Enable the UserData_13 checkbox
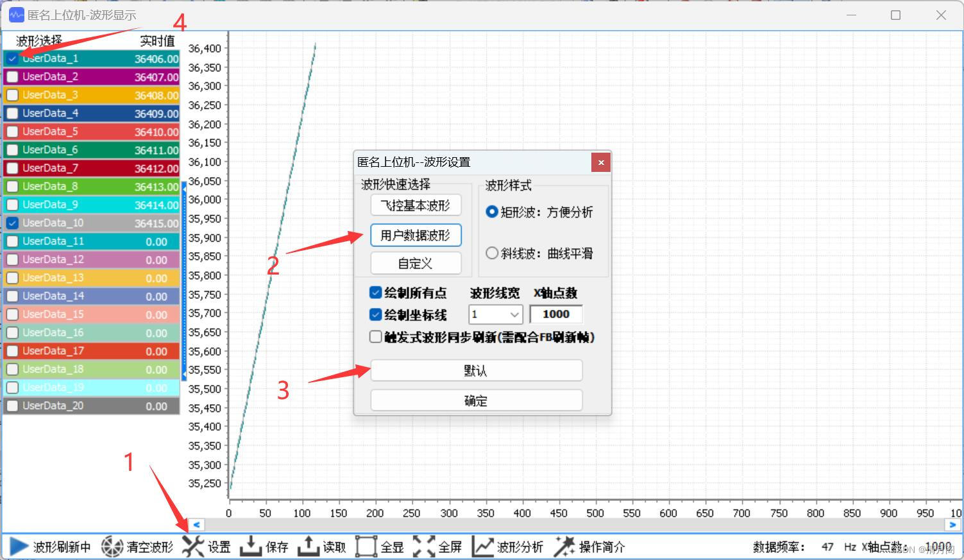Viewport: 964px width, 560px height. (12, 278)
